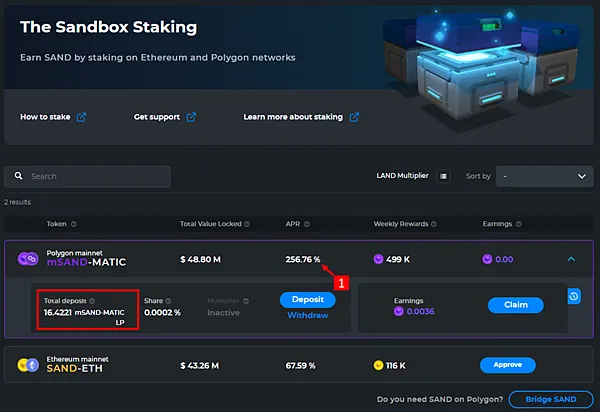Toggle the LAND Multiplier list icon

[x=443, y=176]
